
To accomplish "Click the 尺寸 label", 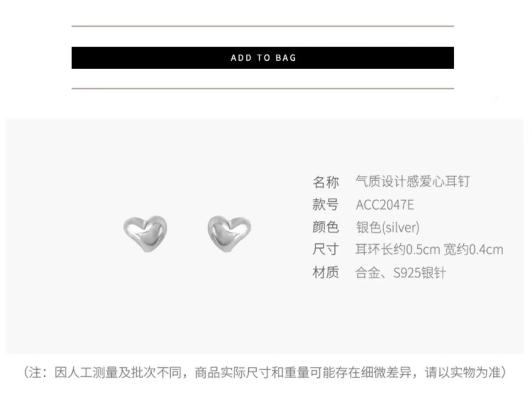I will (x=326, y=250).
